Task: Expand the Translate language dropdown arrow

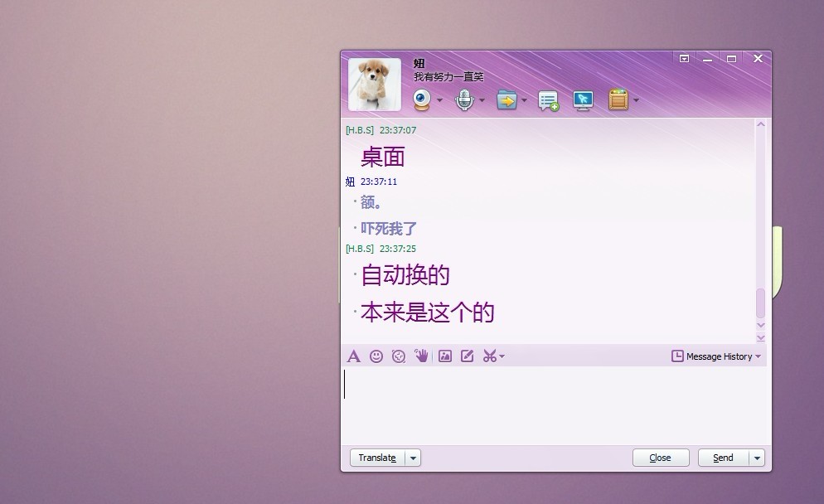Action: [x=413, y=458]
